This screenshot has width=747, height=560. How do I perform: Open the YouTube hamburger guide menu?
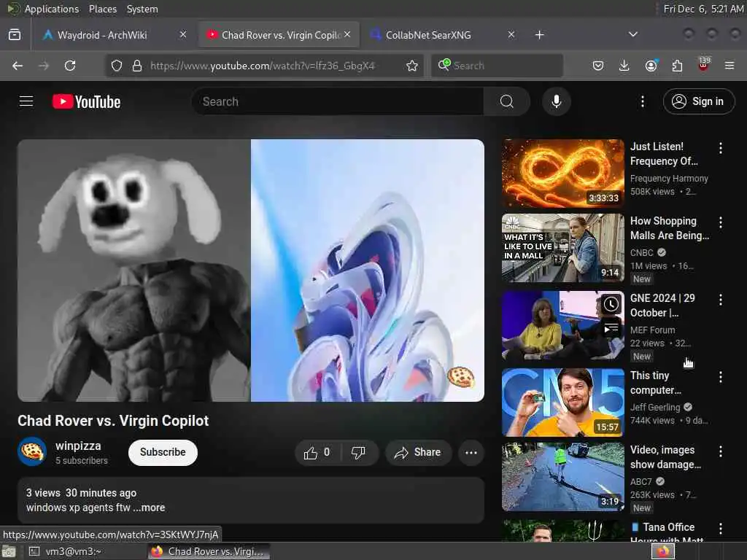click(x=26, y=101)
